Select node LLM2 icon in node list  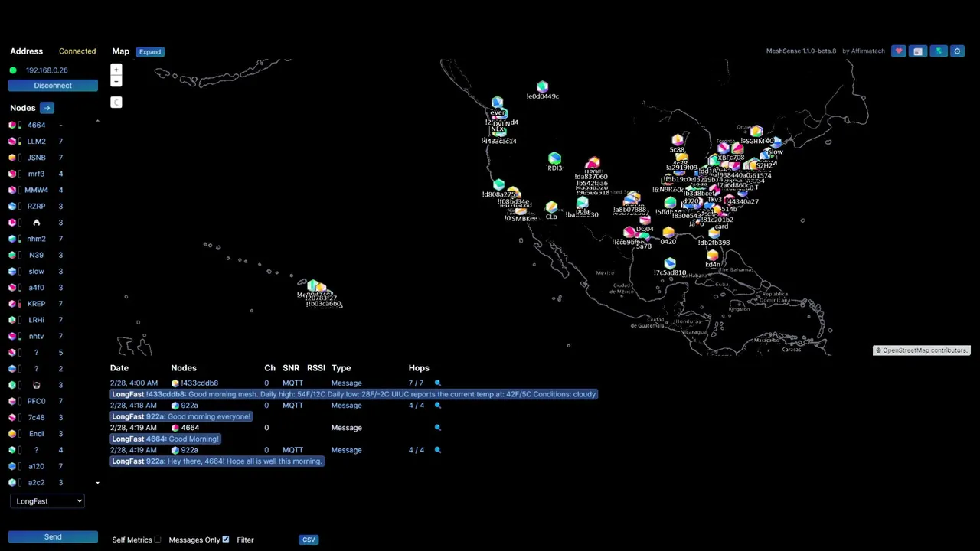(12, 142)
